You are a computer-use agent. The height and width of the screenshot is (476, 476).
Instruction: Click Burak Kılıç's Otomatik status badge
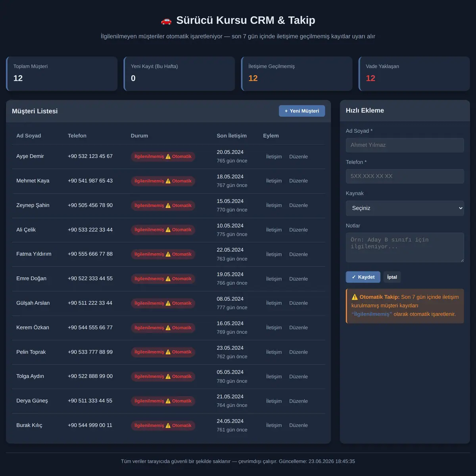163,426
